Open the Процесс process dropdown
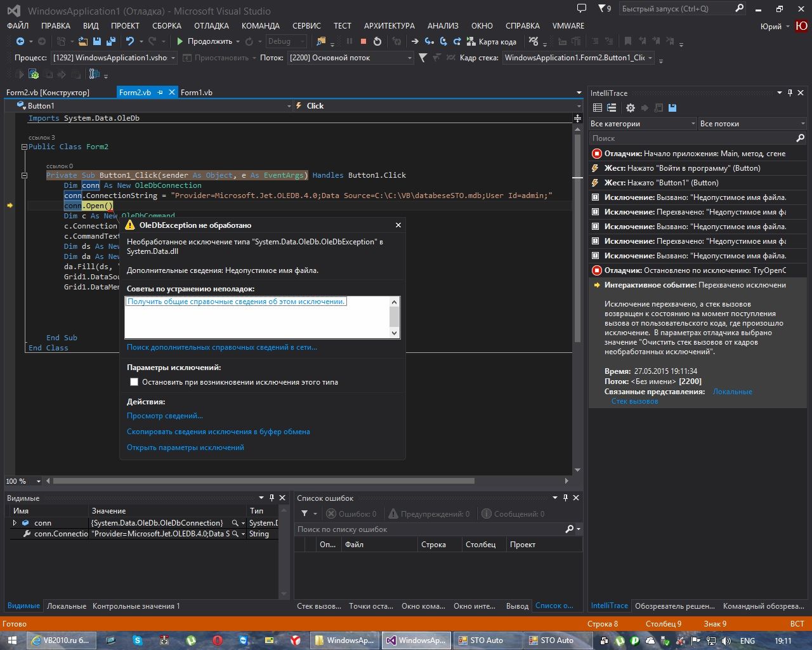Viewport: 812px width, 650px height. (x=114, y=58)
